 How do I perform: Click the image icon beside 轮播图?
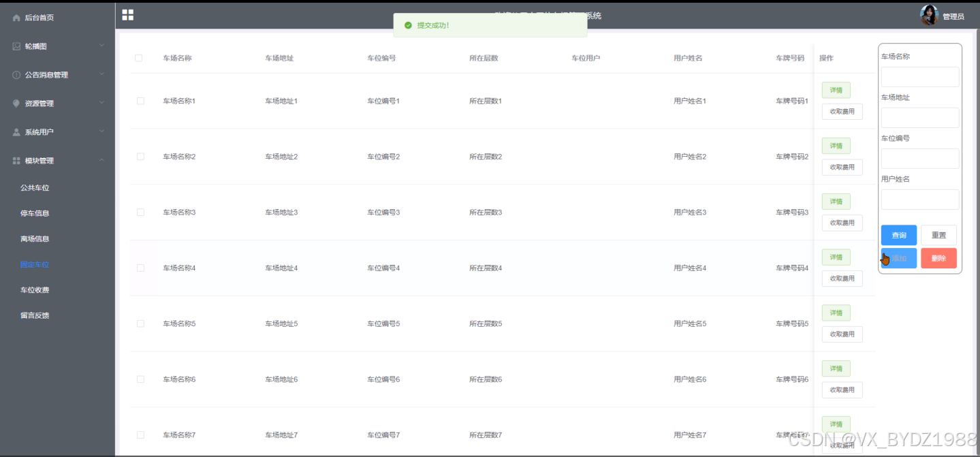[17, 46]
